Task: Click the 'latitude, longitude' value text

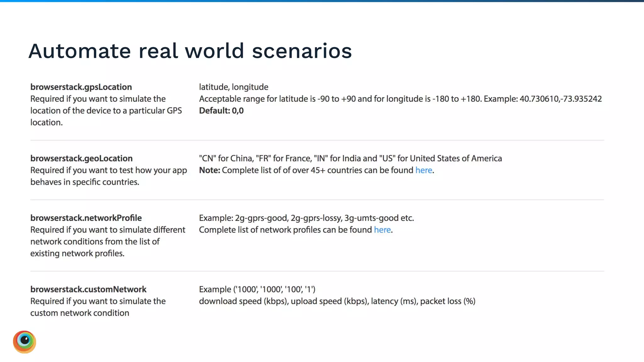Action: click(x=234, y=87)
